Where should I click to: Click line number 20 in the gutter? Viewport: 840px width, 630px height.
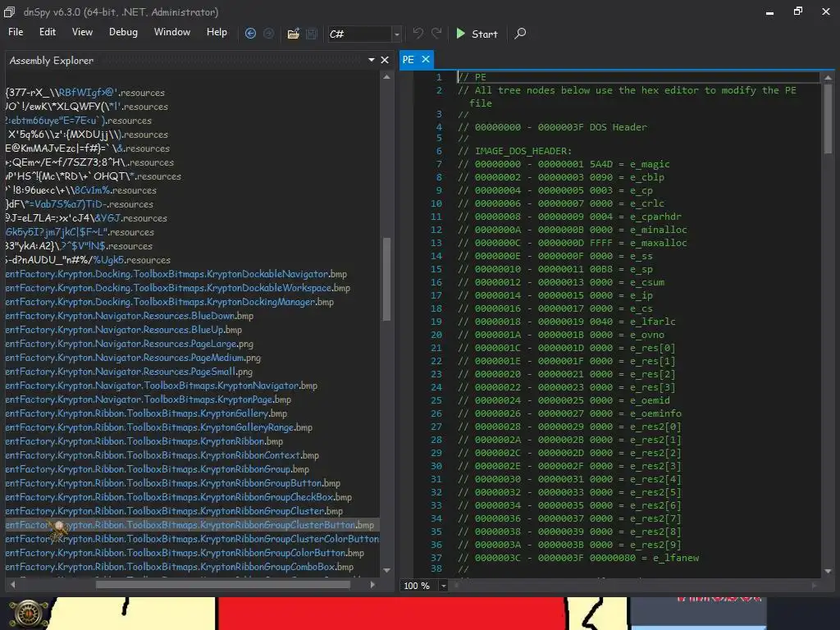(x=436, y=335)
